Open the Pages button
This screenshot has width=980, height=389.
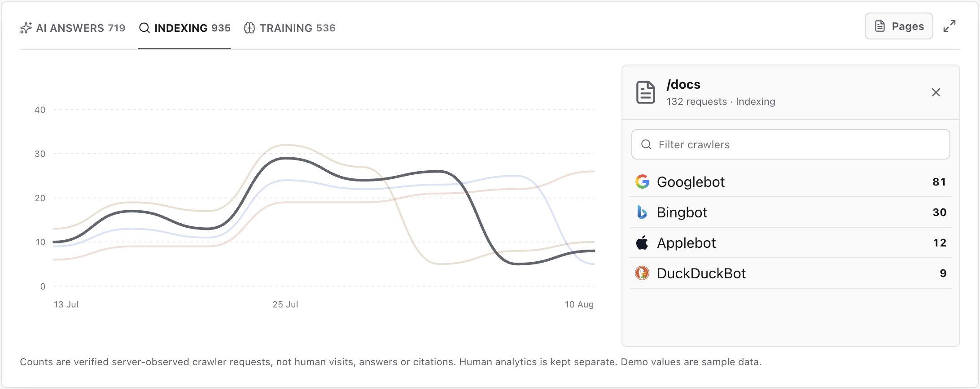click(x=899, y=26)
